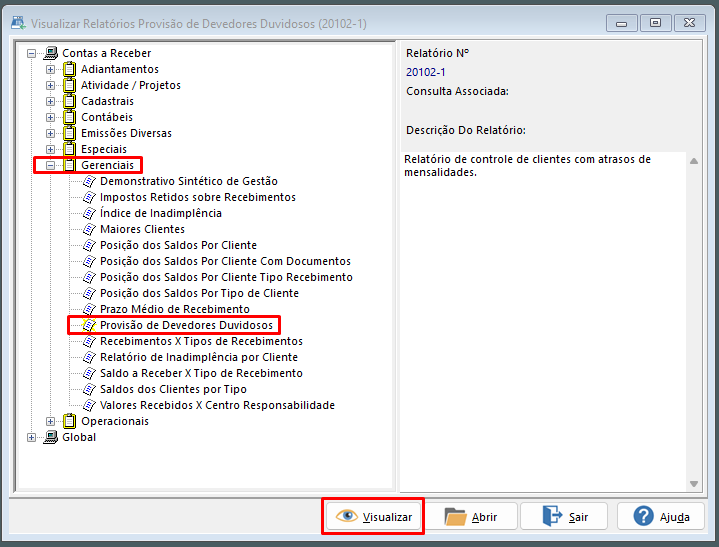Select Posição dos Saldos Por Cliente Tipo Recebimento
The width and height of the screenshot is (719, 547).
pyautogui.click(x=227, y=277)
